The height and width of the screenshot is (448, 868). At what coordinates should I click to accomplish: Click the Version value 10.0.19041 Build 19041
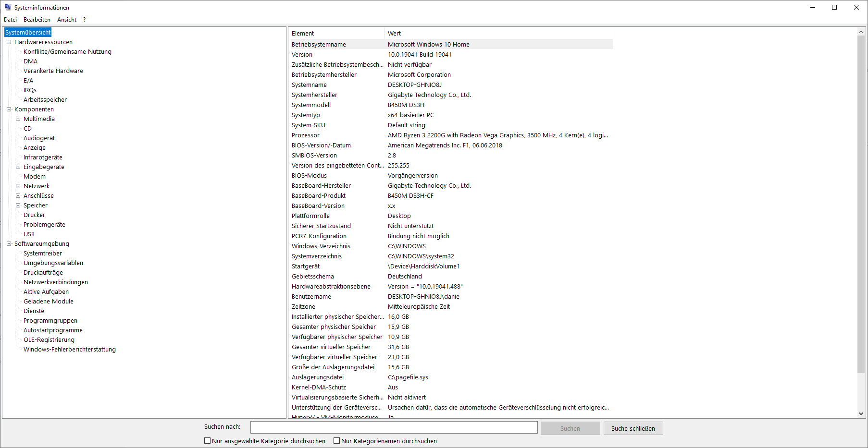(420, 54)
